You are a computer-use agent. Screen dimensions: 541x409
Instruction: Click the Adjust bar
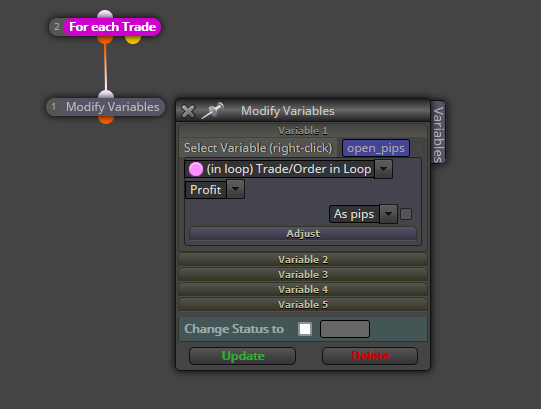tap(303, 234)
